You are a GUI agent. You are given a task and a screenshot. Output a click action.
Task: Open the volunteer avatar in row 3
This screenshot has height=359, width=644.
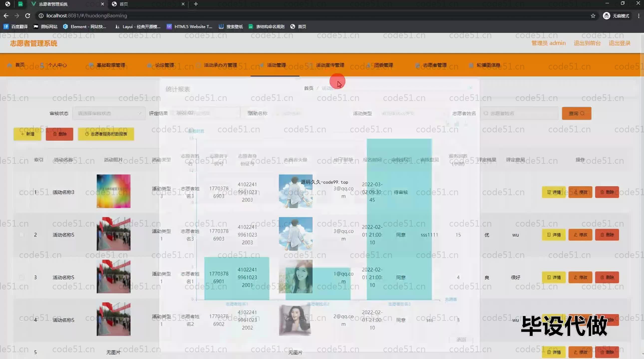pos(296,276)
